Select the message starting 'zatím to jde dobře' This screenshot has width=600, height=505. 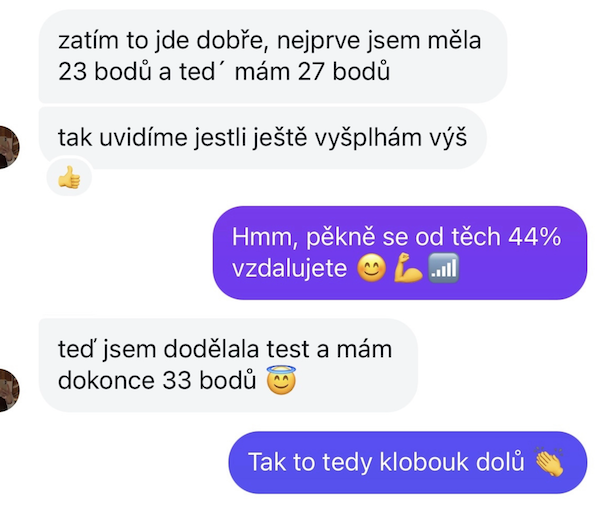click(x=273, y=56)
